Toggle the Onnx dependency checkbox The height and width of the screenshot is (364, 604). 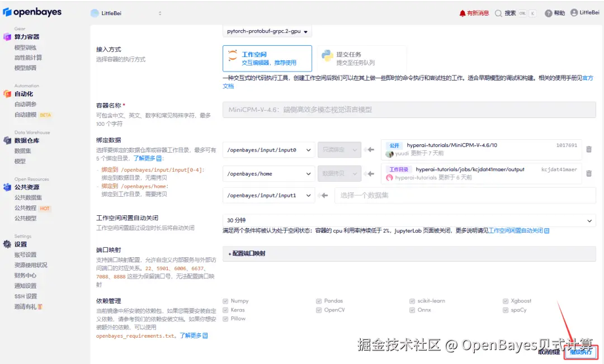[x=412, y=310]
